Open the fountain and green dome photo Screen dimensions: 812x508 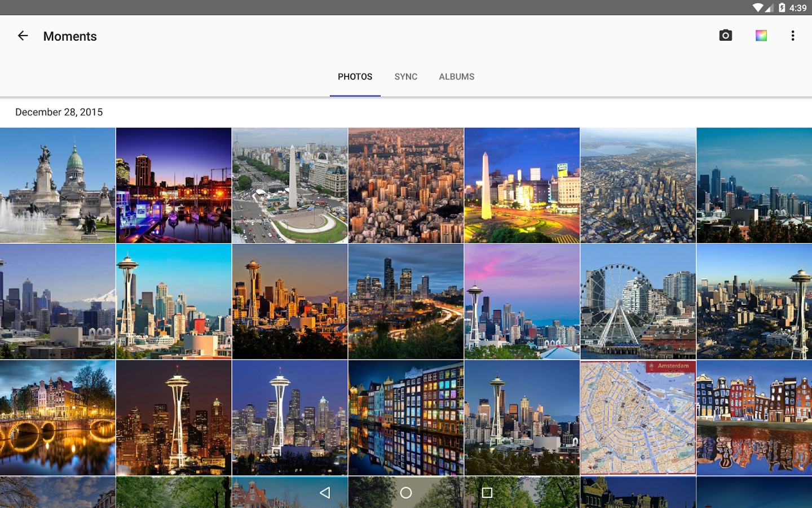[58, 185]
